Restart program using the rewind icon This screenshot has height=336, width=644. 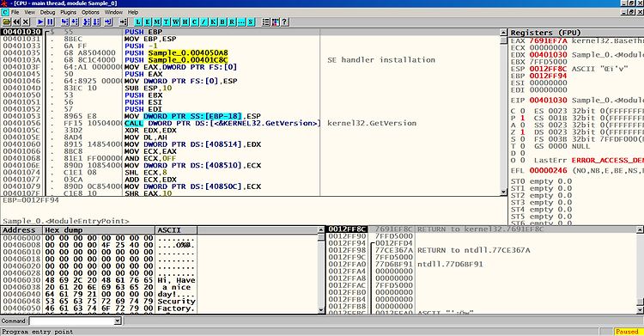[16, 22]
